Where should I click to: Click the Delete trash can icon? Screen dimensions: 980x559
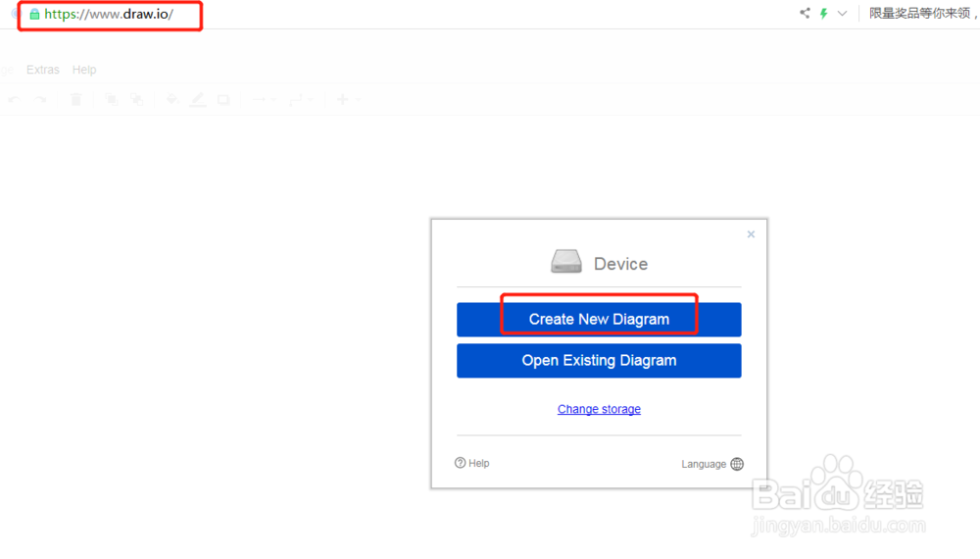click(76, 99)
